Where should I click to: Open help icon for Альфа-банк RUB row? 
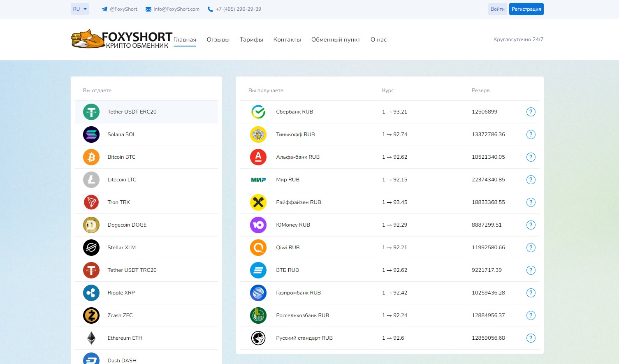[531, 157]
